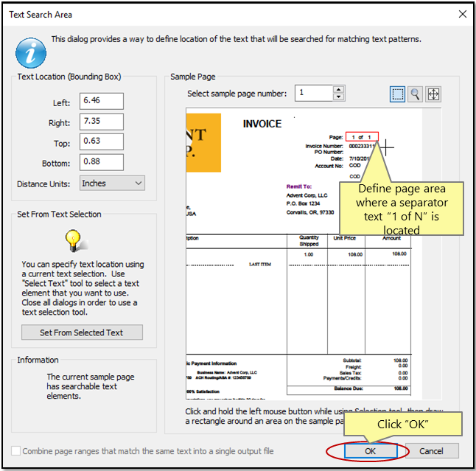
Task: Click the blue information icon
Action: [31, 53]
